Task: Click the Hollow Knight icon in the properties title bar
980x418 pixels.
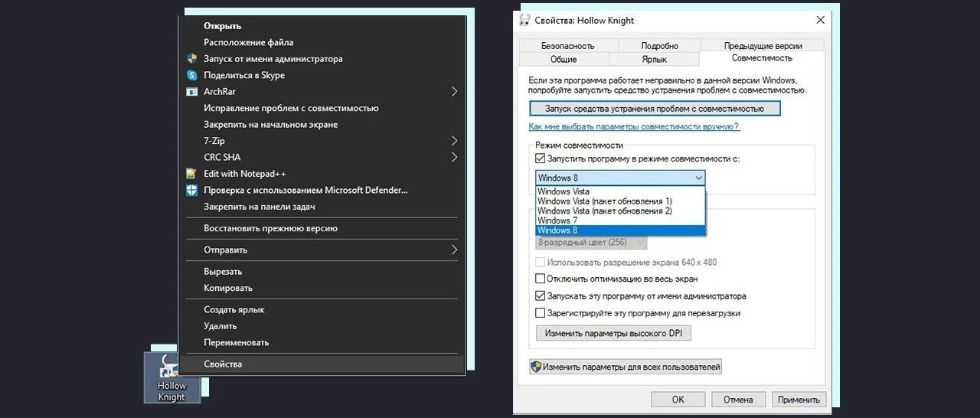Action: point(524,20)
